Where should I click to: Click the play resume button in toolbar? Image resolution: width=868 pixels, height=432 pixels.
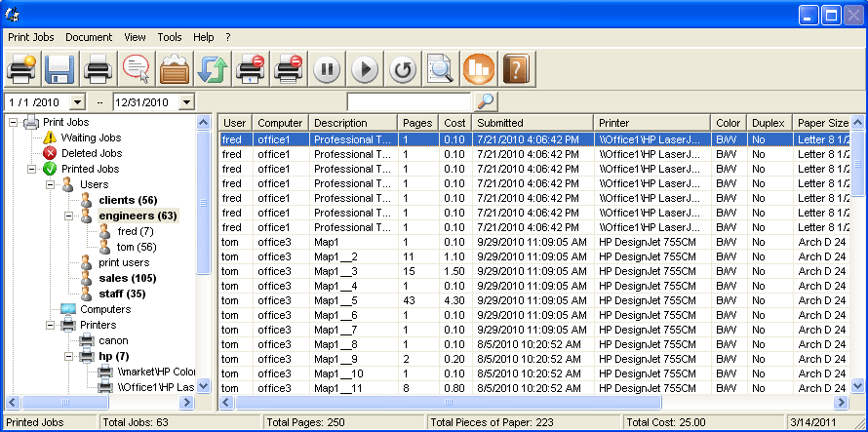click(x=365, y=68)
